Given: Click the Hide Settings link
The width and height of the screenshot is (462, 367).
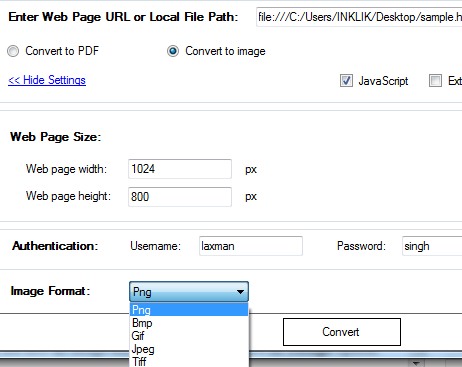Looking at the screenshot, I should (x=47, y=80).
